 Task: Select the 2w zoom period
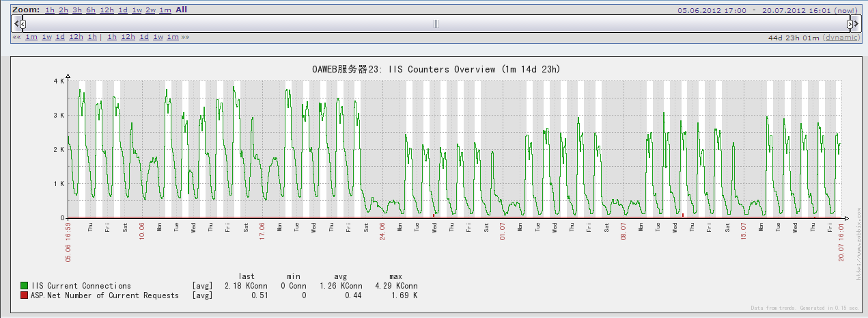point(150,10)
